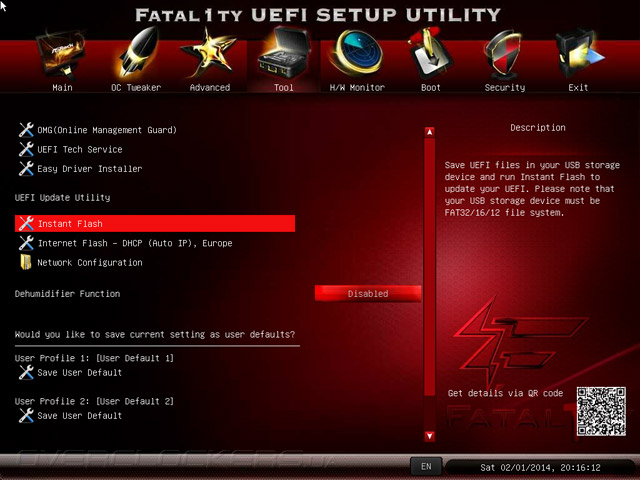Select the Exit door icon
Image resolution: width=640 pixels, height=480 pixels.
[578, 54]
